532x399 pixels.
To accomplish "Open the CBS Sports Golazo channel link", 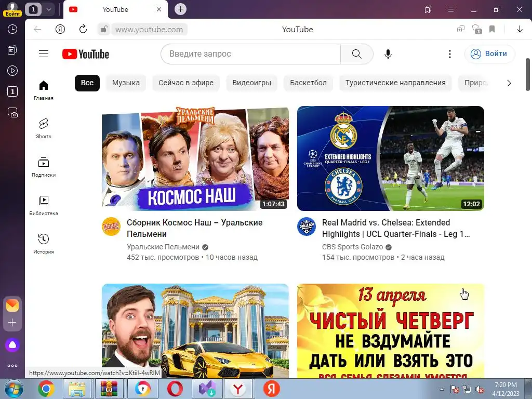I will pos(353,247).
